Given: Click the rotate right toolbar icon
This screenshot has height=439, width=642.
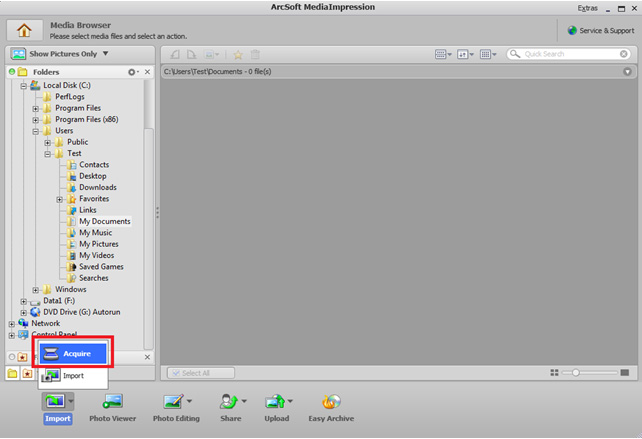Looking at the screenshot, I should (191, 54).
